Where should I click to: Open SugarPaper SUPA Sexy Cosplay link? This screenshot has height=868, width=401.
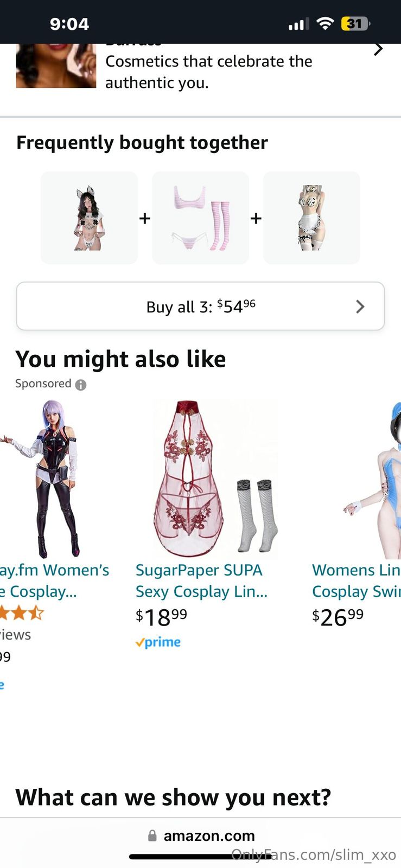point(201,580)
